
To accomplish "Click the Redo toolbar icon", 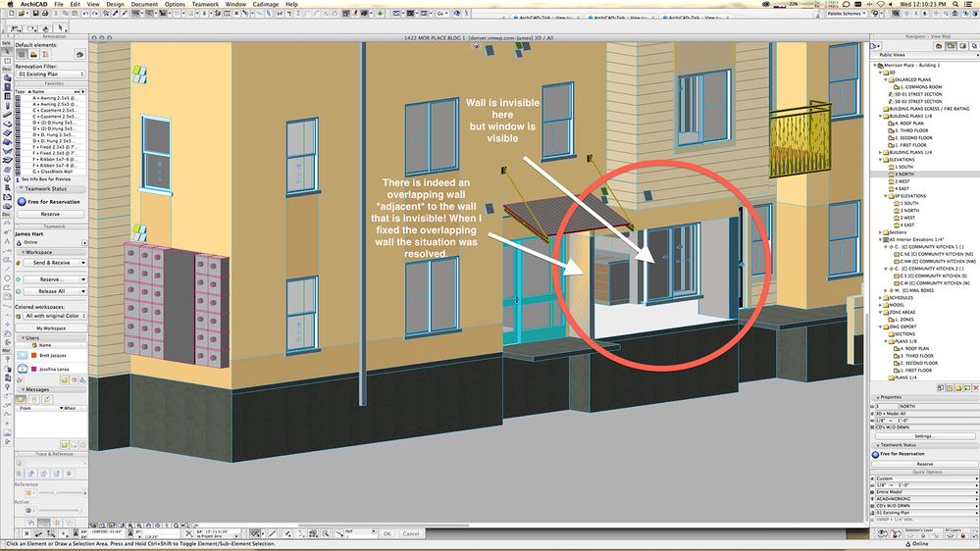I will tap(94, 13).
